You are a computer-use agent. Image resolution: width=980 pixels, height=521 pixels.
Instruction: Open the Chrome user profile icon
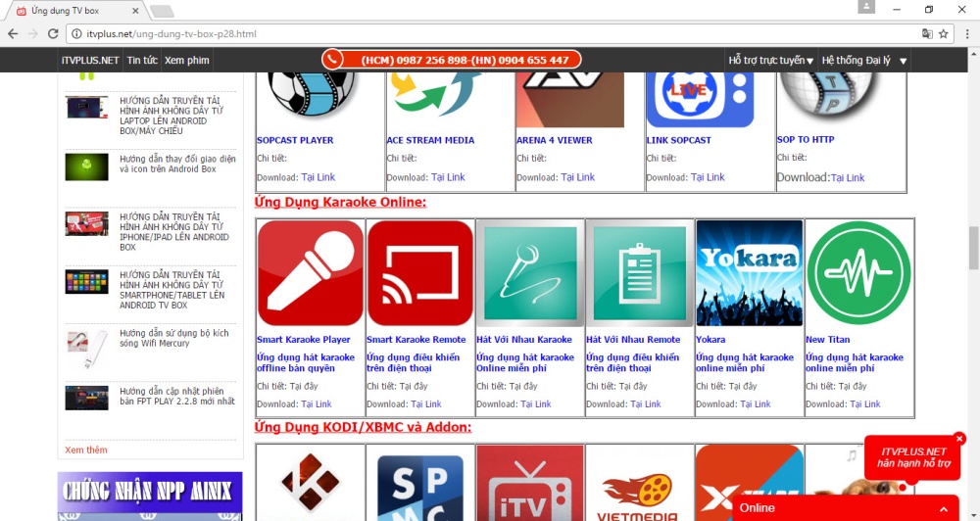tap(866, 6)
